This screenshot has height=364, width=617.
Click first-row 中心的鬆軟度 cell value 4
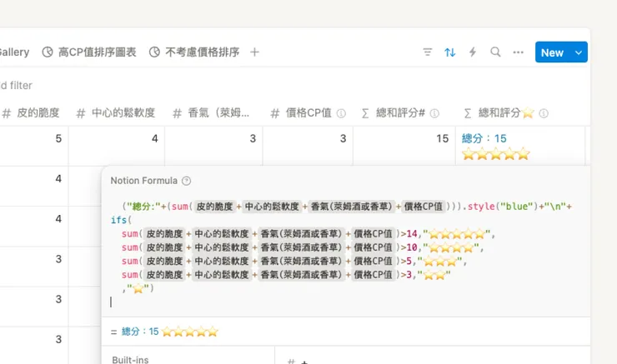(117, 146)
